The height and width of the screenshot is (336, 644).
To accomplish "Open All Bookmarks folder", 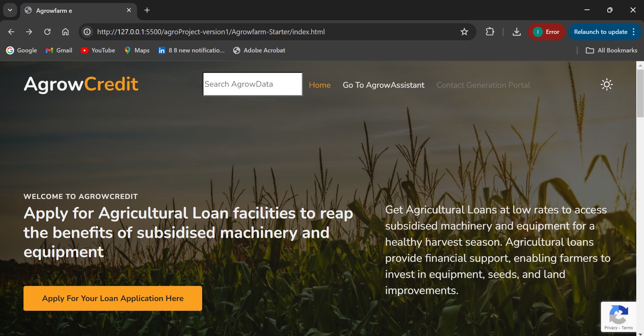I will point(611,50).
